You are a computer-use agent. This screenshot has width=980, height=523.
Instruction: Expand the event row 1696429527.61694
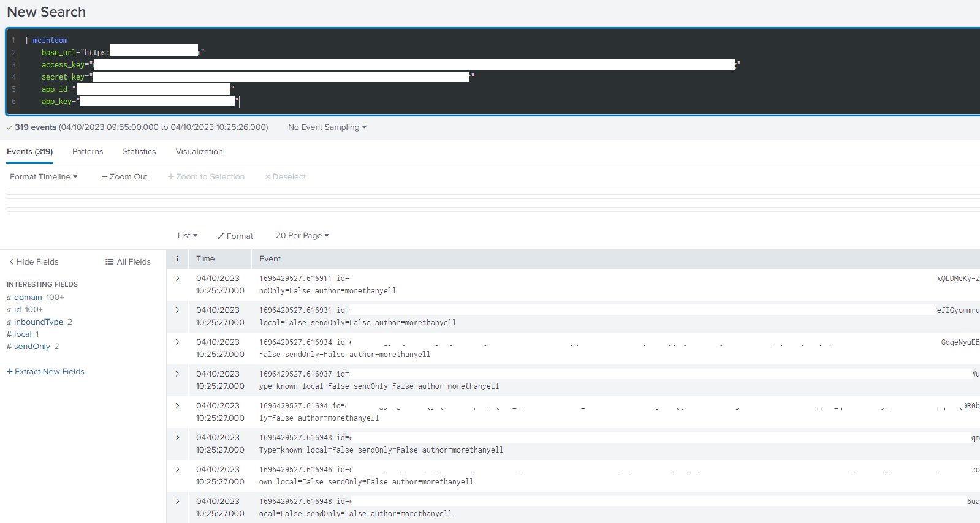click(178, 405)
